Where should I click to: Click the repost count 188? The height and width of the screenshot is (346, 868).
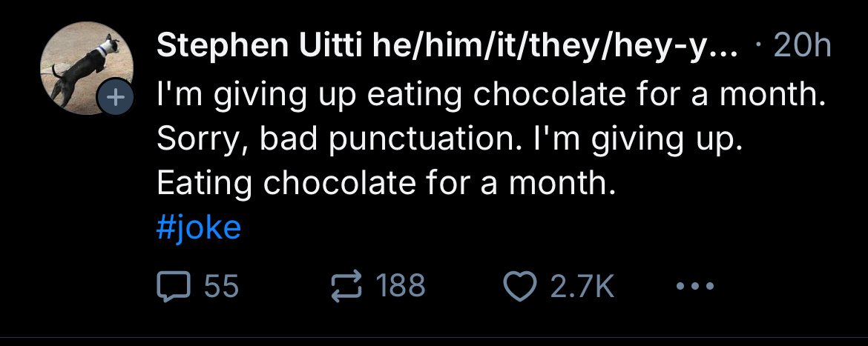(401, 286)
